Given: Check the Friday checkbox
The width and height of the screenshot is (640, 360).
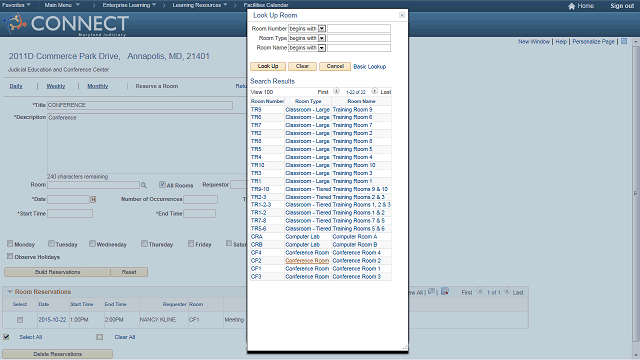Looking at the screenshot, I should [191, 244].
